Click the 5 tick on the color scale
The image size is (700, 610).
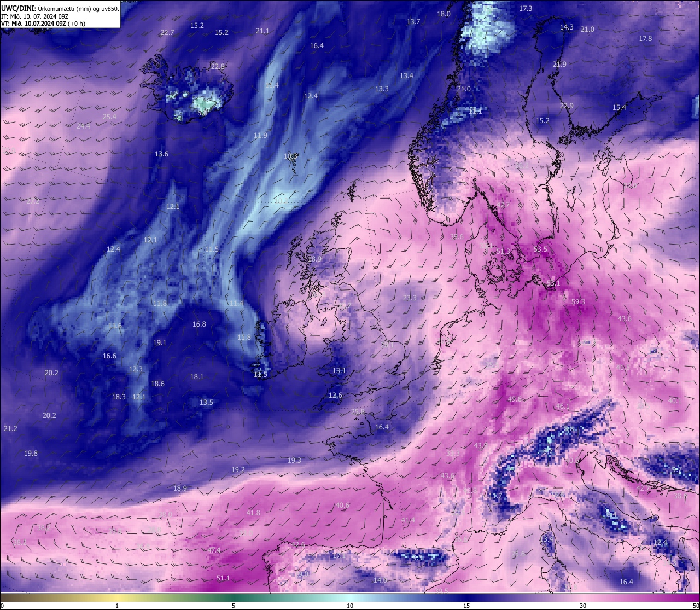234,606
